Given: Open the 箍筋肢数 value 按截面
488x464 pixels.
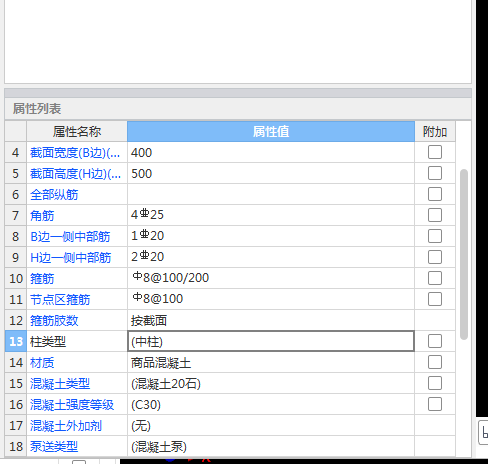Looking at the screenshot, I should point(271,320).
